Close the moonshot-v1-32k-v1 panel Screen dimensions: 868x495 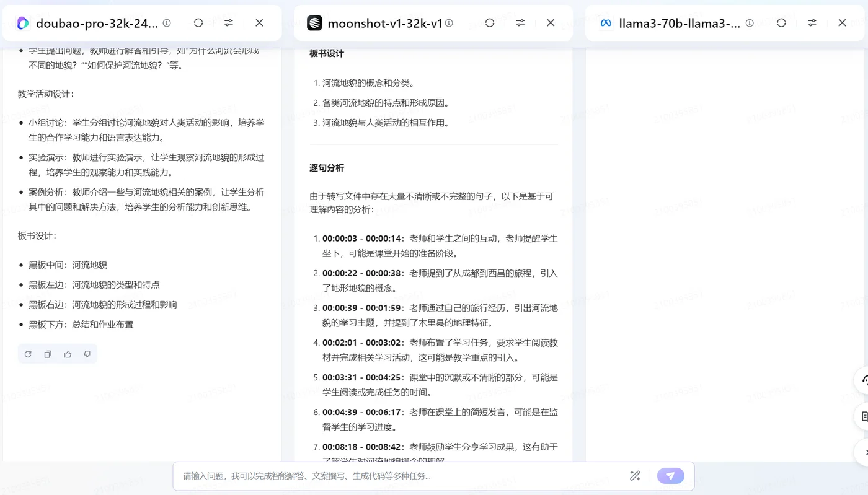click(x=551, y=23)
